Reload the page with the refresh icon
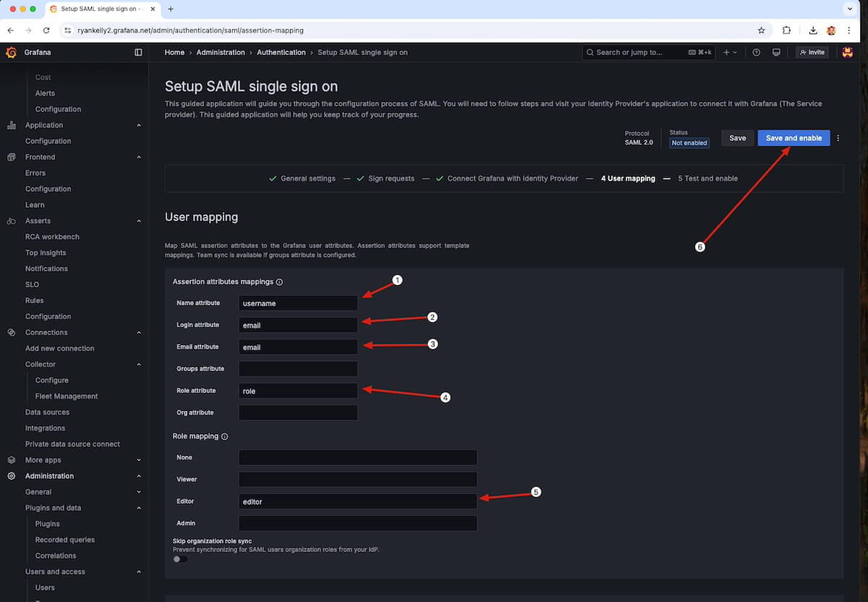 (x=46, y=30)
